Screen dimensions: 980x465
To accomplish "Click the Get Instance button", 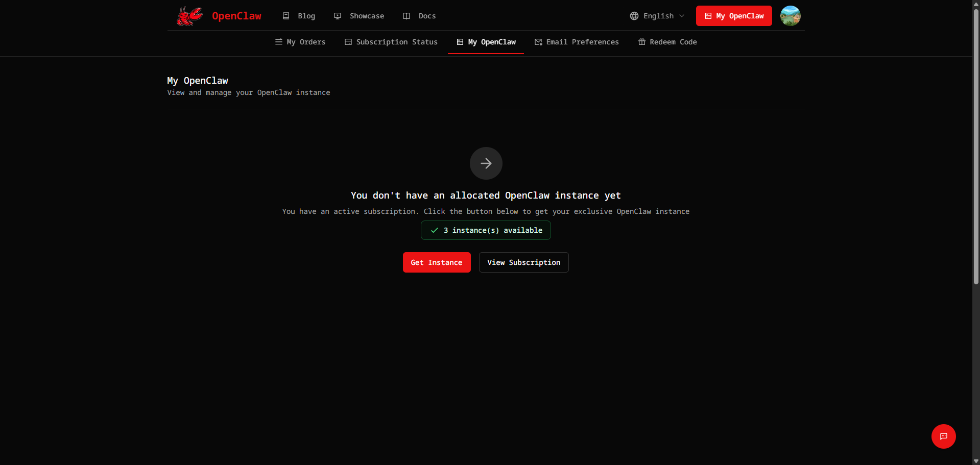I will pos(437,262).
